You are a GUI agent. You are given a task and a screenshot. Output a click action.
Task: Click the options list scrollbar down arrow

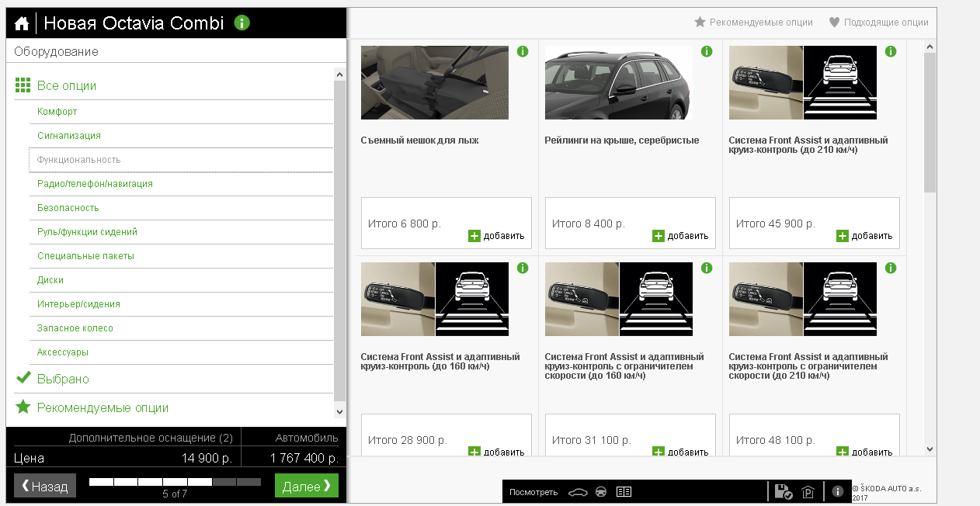pyautogui.click(x=930, y=449)
